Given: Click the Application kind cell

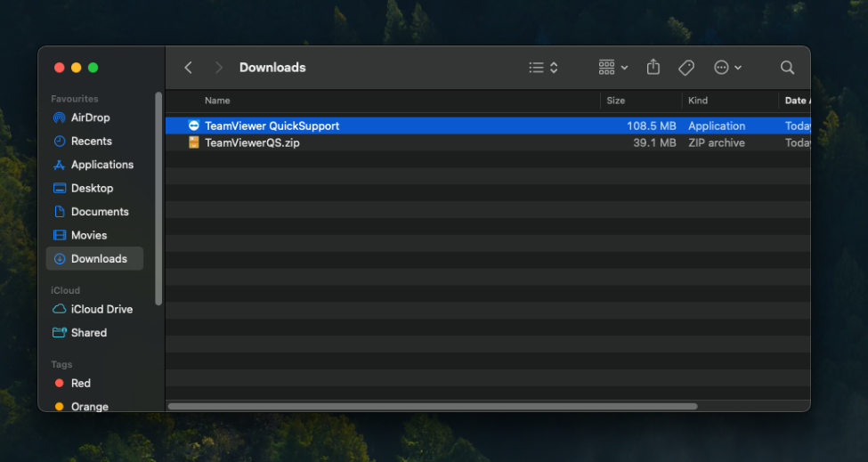Looking at the screenshot, I should [717, 126].
